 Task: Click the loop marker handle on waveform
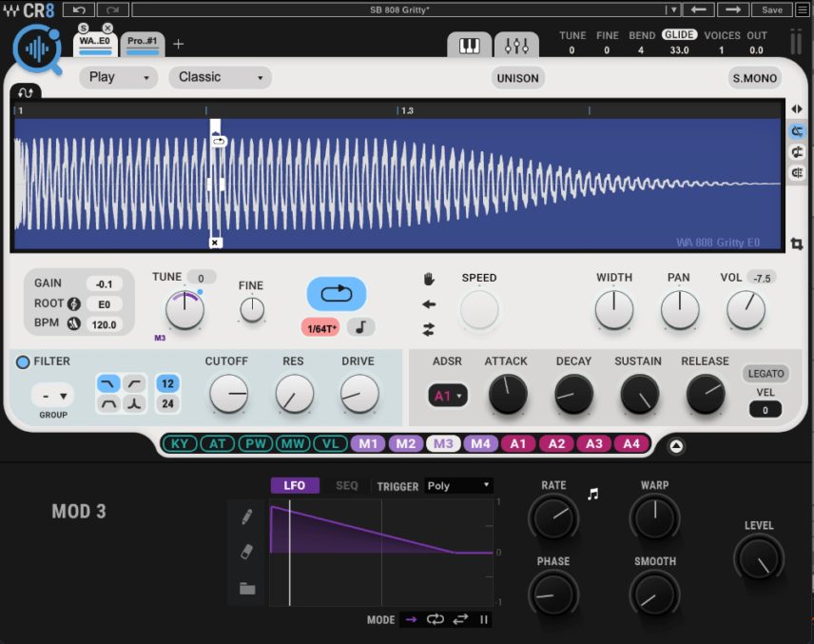(x=219, y=142)
